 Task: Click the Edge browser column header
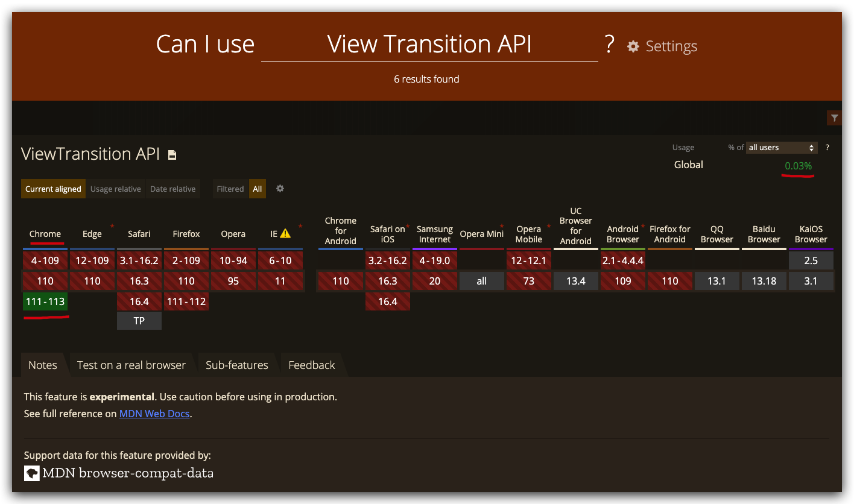pyautogui.click(x=92, y=234)
